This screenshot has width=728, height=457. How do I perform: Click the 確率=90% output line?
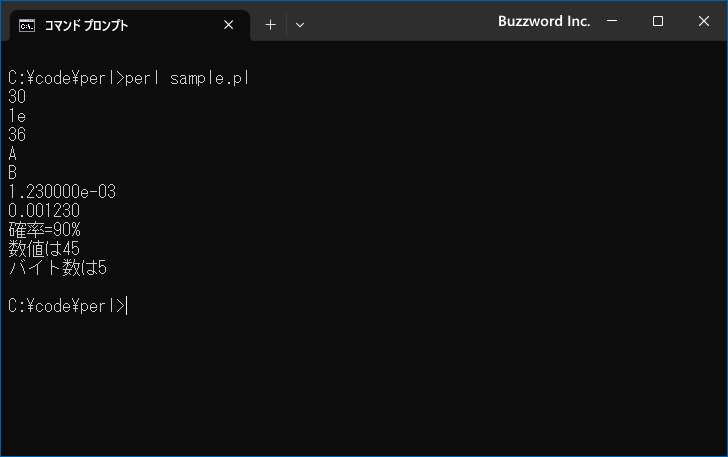[44, 230]
